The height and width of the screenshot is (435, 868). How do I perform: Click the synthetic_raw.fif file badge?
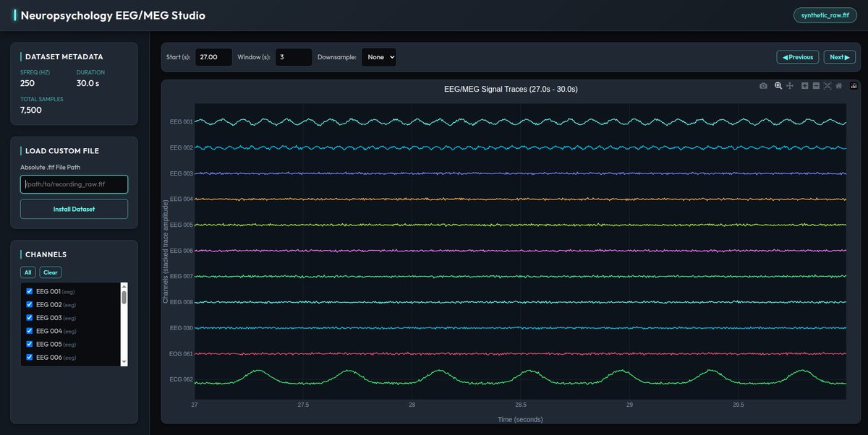pos(825,15)
